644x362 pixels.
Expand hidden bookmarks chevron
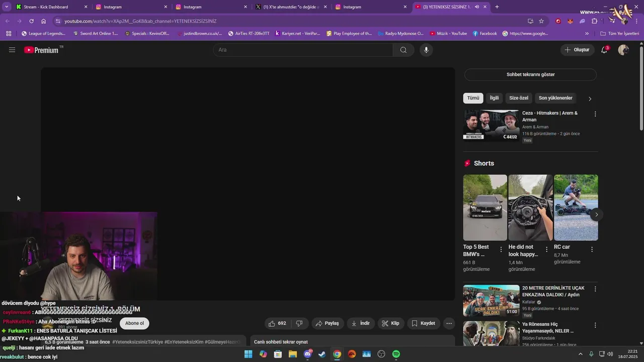click(587, 34)
